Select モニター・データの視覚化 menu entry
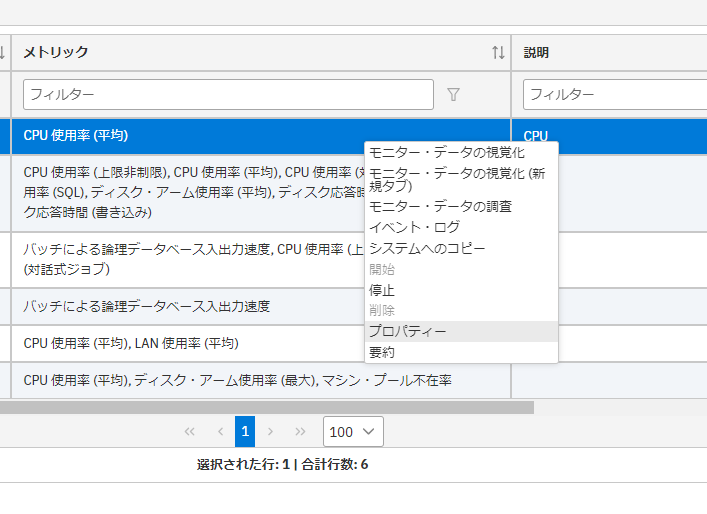Image resolution: width=707 pixels, height=514 pixels. point(461,152)
